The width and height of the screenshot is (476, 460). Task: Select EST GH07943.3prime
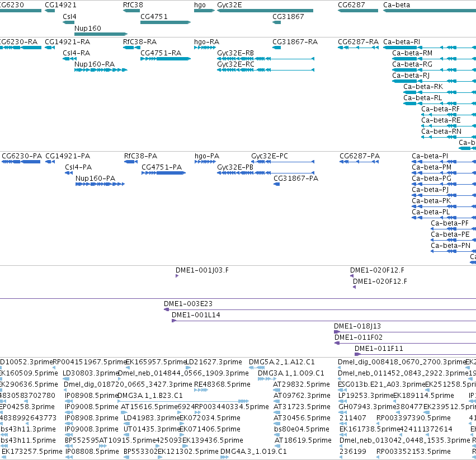(x=342, y=412)
